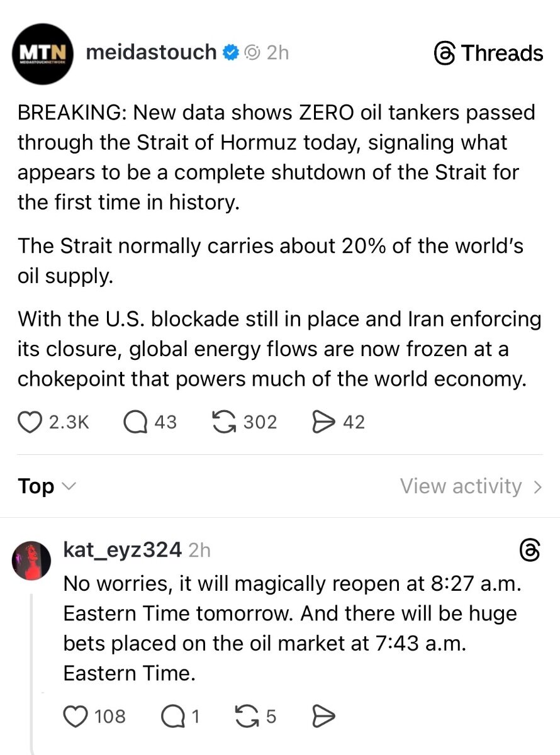Reply to kat_eyz324's comment
Image resolution: width=560 pixels, height=755 pixels.
point(172,716)
